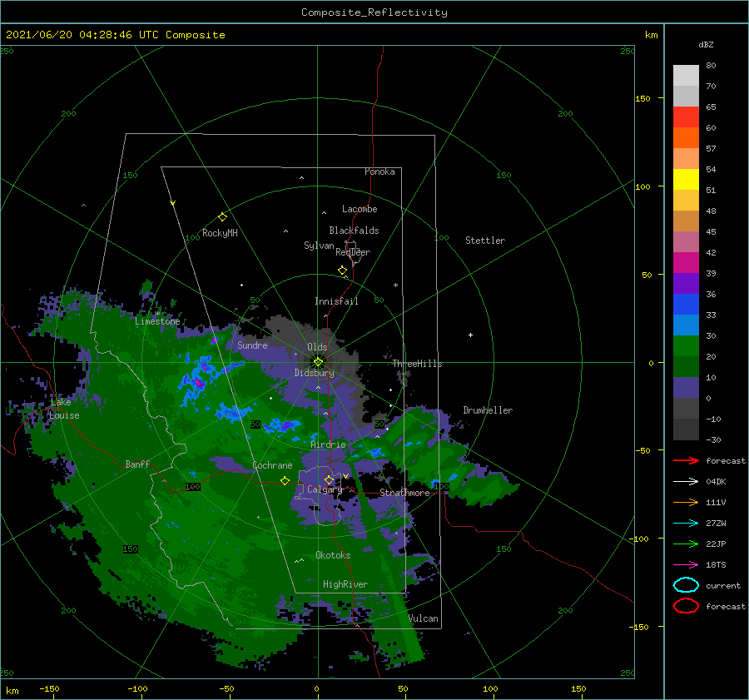Viewport: 749px width, 700px height.
Task: Pick the yellow 54 dBZ legend swatch
Action: pyautogui.click(x=686, y=179)
